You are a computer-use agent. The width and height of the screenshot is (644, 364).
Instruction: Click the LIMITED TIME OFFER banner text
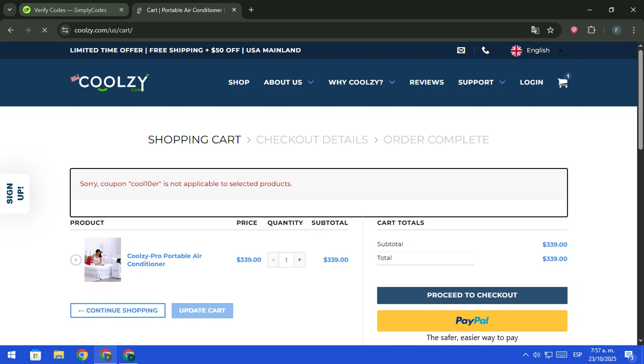point(185,50)
